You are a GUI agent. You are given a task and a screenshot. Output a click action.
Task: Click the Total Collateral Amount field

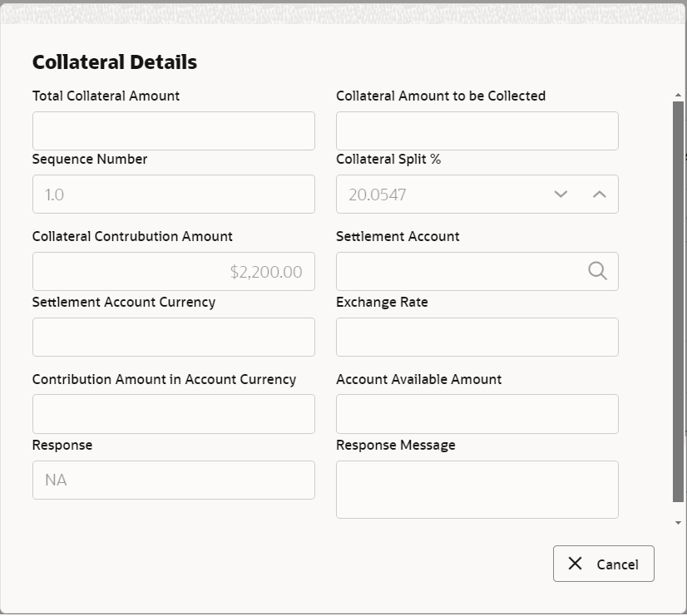point(173,131)
